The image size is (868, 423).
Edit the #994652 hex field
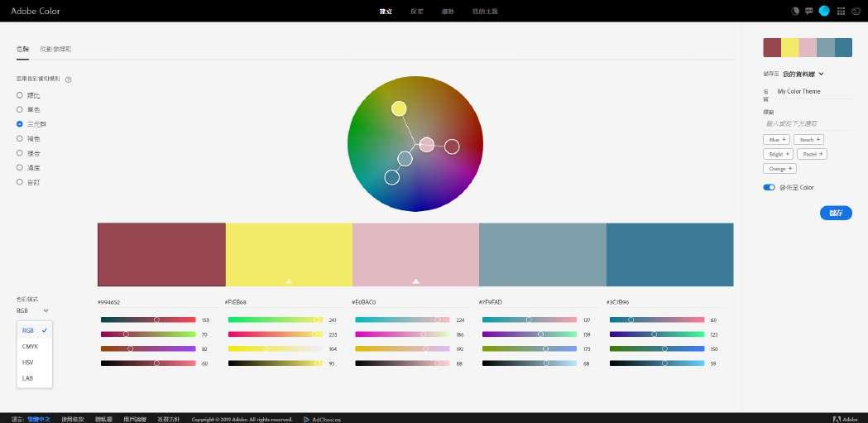[158, 302]
